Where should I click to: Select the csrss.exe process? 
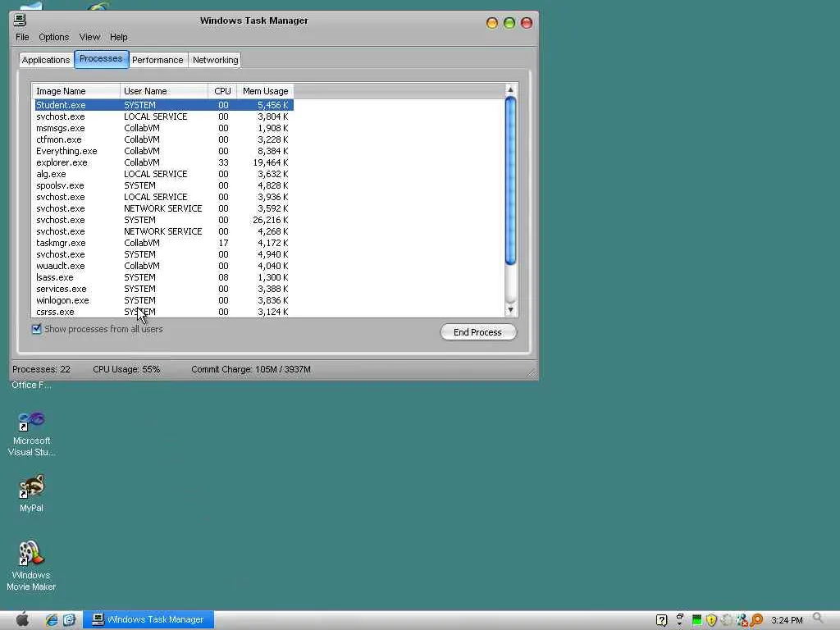[x=164, y=312]
